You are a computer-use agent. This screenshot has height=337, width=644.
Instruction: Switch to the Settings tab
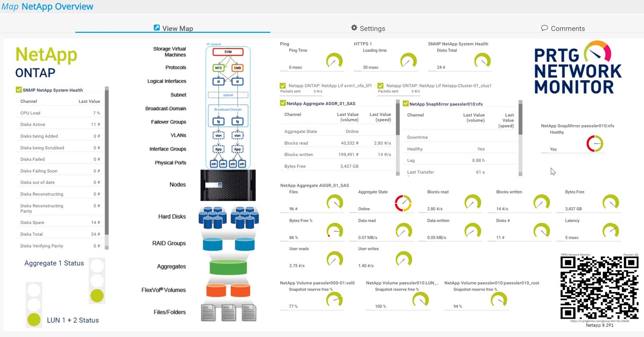tap(368, 28)
